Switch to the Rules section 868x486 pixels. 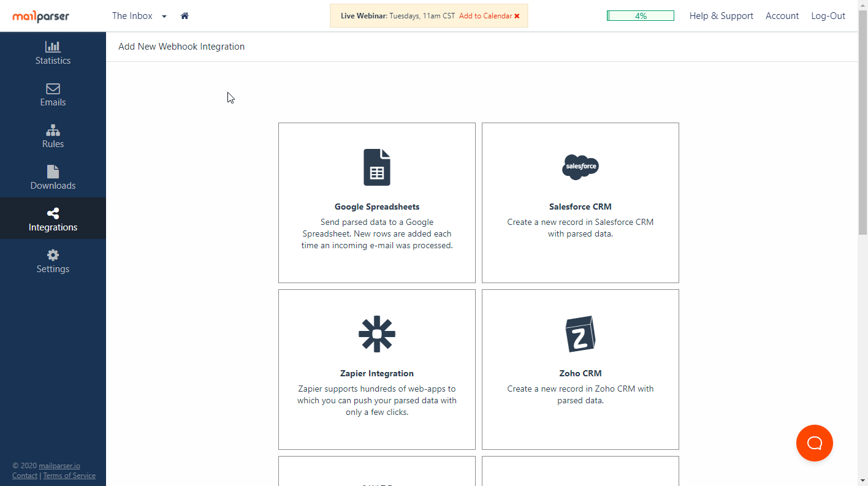pos(53,136)
